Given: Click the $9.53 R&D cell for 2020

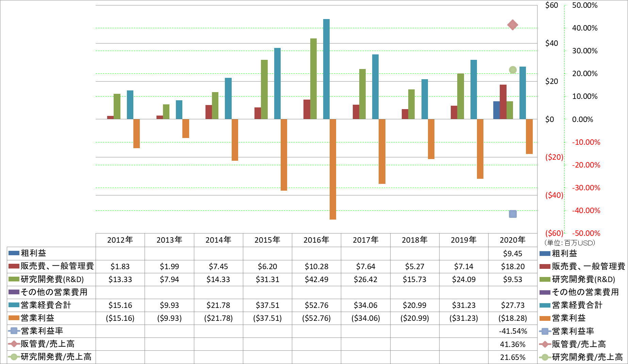Looking at the screenshot, I should 513,279.
